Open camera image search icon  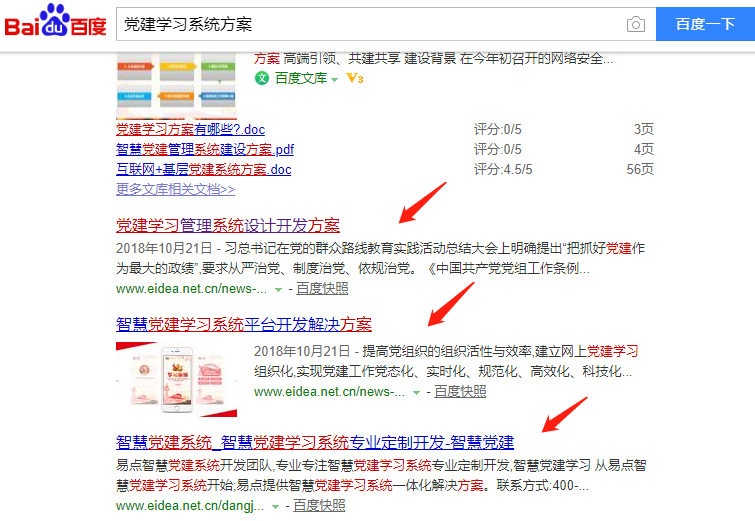pyautogui.click(x=636, y=24)
